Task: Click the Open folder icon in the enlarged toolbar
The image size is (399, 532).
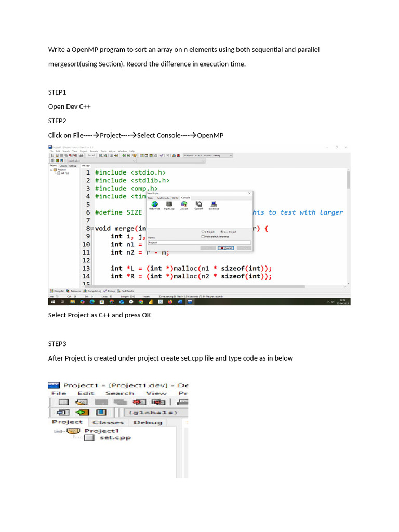Action: point(82,402)
